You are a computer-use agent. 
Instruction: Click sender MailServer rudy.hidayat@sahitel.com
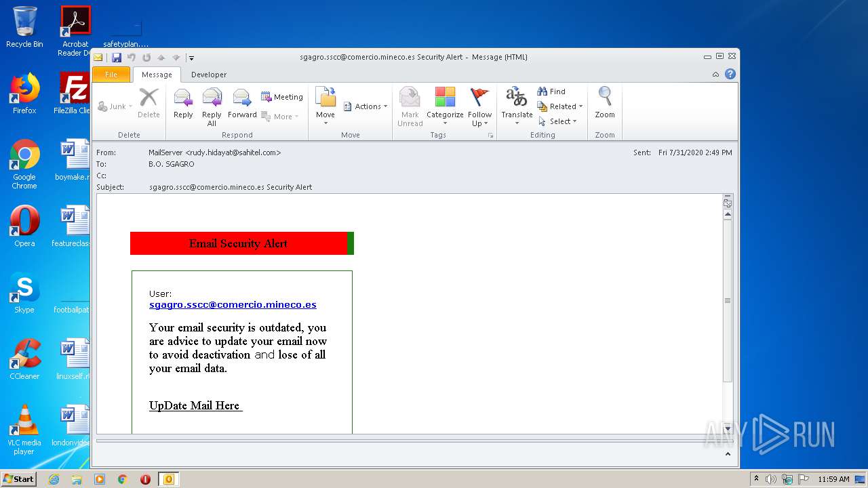coord(215,152)
